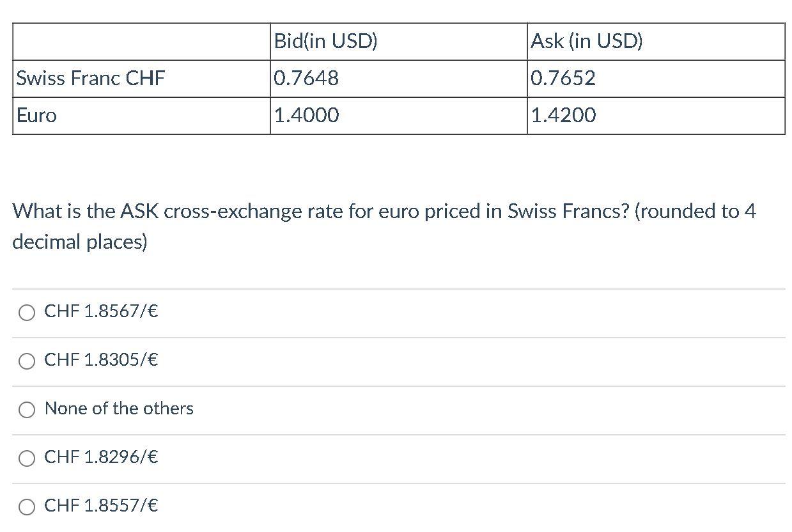
Task: Click the Euro row label cell
Action: 141,116
